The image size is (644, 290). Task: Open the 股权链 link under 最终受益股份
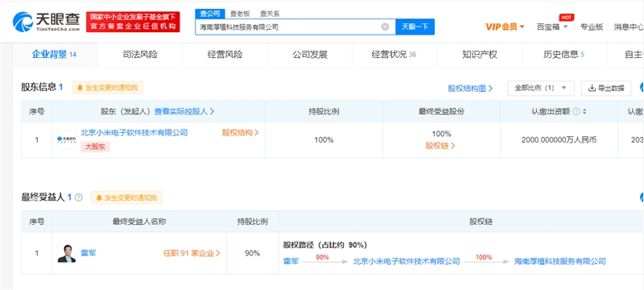[440, 146]
